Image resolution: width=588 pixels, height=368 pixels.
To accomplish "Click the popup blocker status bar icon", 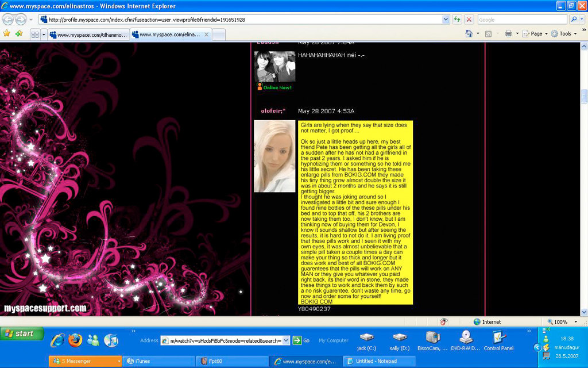I will (444, 322).
